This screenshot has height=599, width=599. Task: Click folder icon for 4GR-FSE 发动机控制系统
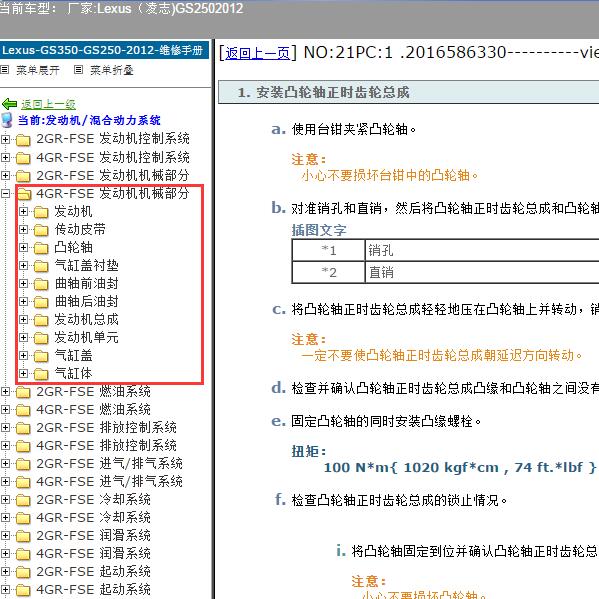coord(23,158)
